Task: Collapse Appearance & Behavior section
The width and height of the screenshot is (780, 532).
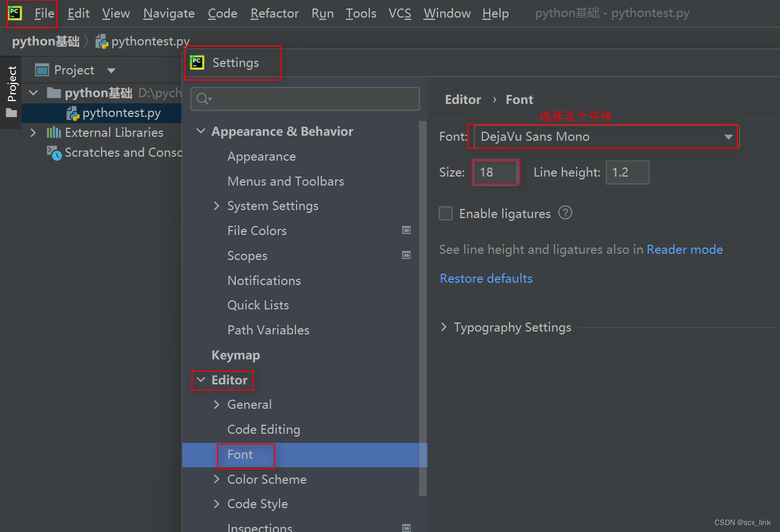Action: (201, 131)
